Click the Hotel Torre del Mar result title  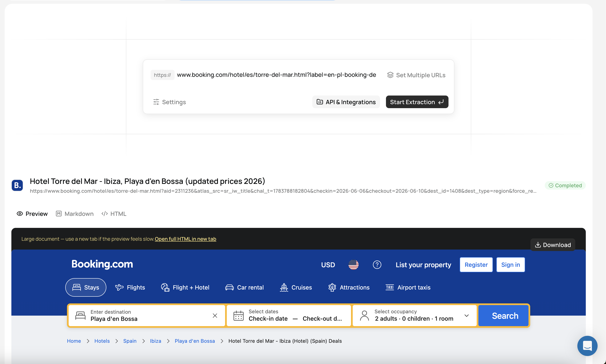click(x=147, y=181)
